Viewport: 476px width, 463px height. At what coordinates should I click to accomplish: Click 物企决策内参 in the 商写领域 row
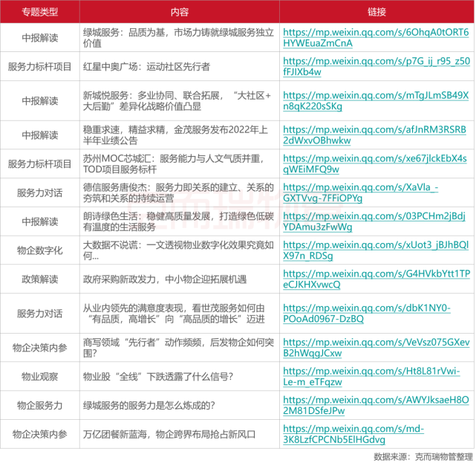pyautogui.click(x=40, y=348)
